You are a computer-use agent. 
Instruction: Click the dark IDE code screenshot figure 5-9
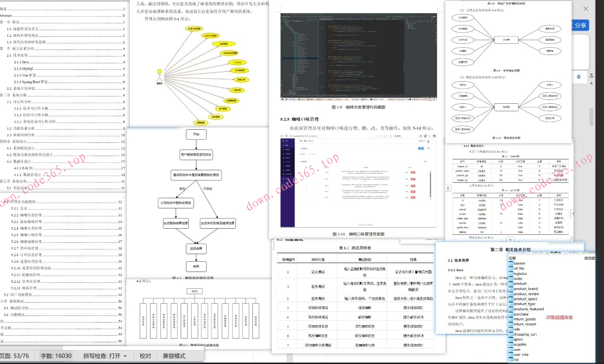pos(358,58)
